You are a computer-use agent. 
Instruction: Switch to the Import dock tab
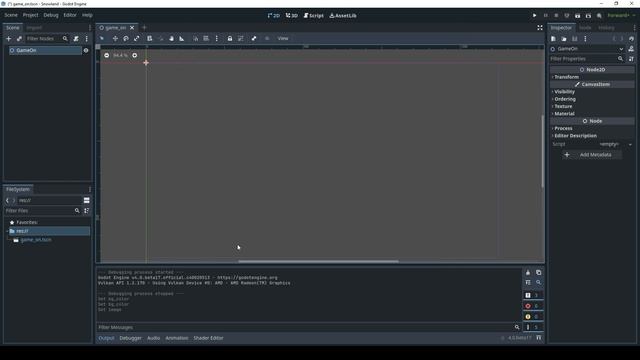coord(34,28)
